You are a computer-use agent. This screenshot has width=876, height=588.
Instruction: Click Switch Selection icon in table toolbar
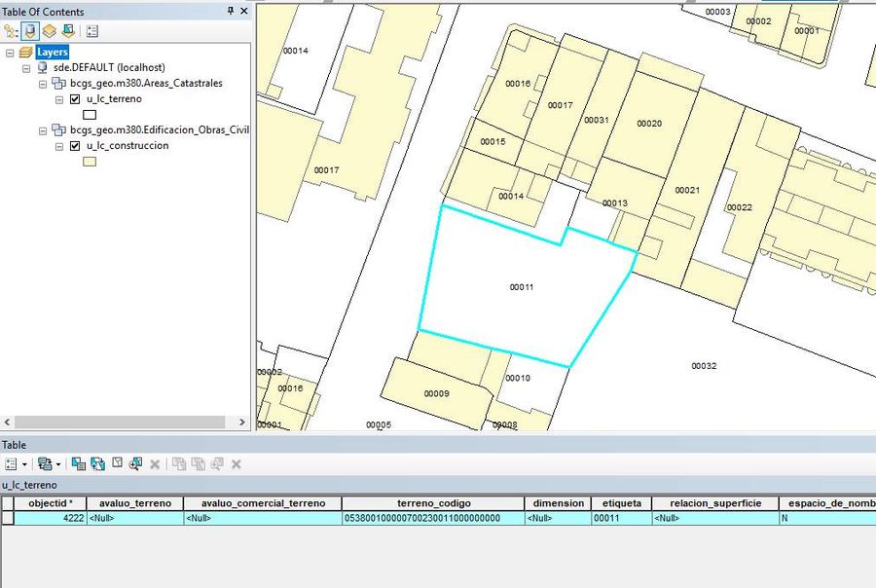point(97,464)
